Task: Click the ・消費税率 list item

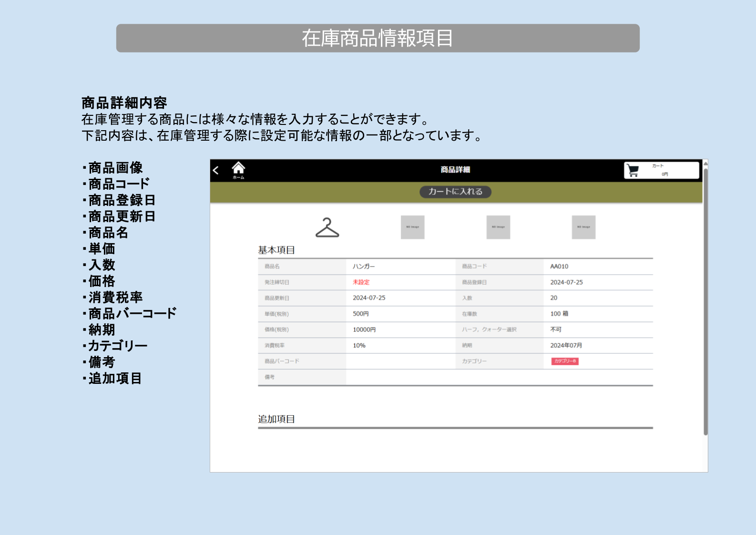Action: point(112,298)
